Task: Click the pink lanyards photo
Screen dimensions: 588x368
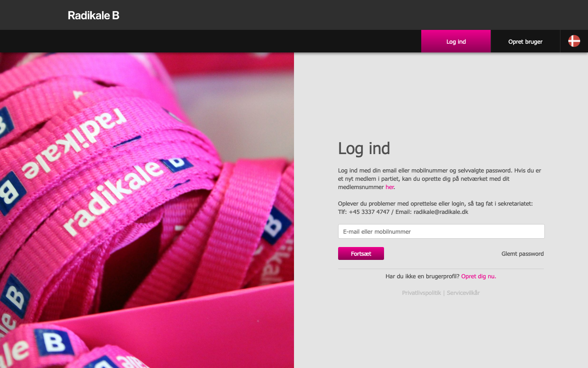Action: click(x=147, y=210)
